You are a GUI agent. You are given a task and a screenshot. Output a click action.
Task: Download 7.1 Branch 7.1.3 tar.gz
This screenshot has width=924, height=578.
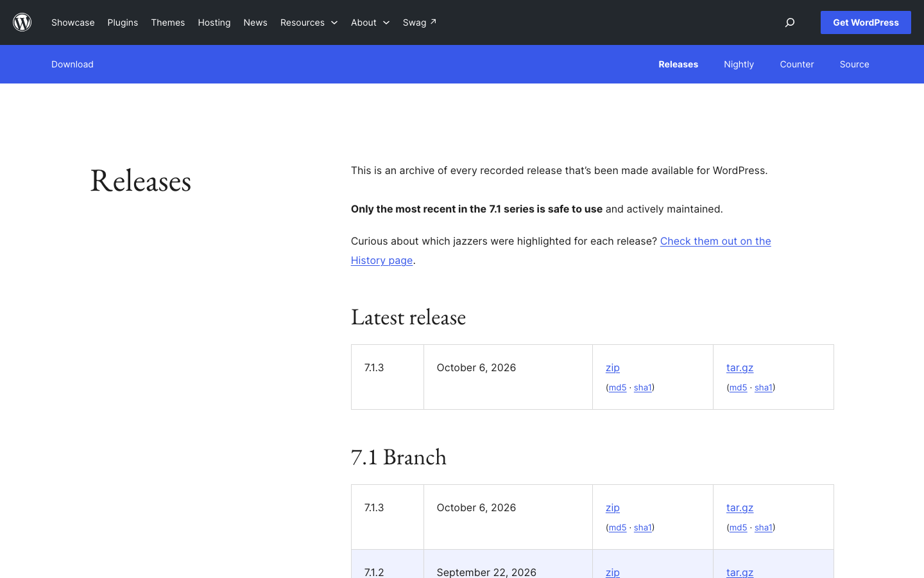(740, 507)
